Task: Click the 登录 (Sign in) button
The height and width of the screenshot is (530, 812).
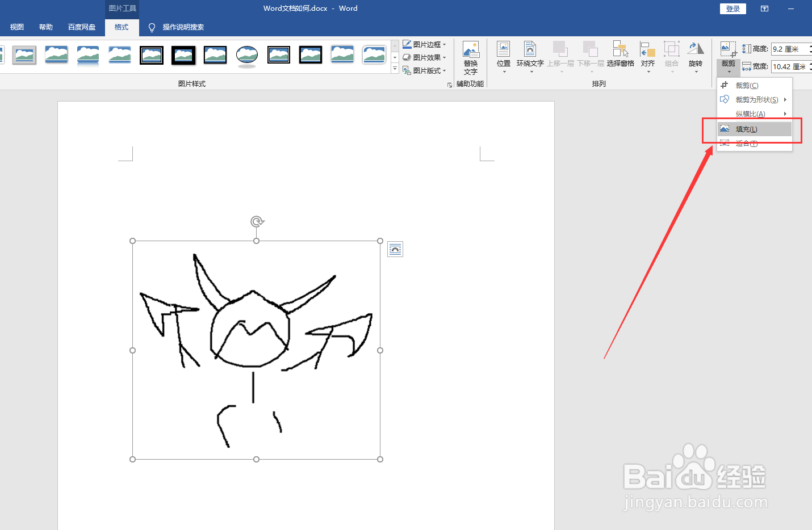Action: [733, 9]
